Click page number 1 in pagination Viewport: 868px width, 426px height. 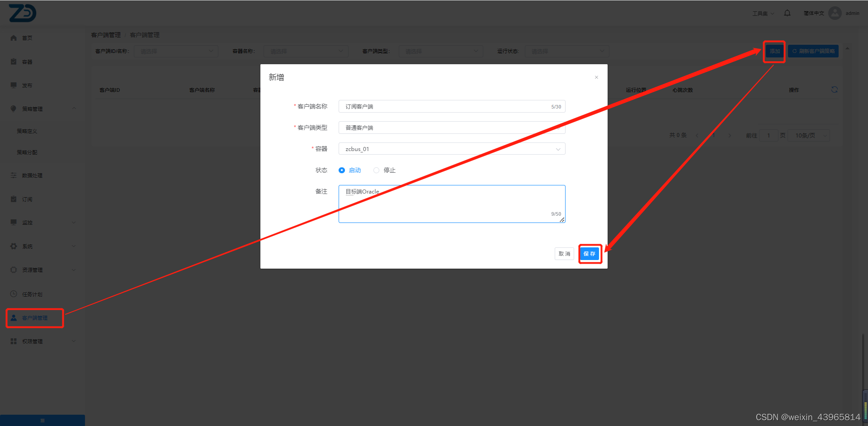pyautogui.click(x=713, y=136)
